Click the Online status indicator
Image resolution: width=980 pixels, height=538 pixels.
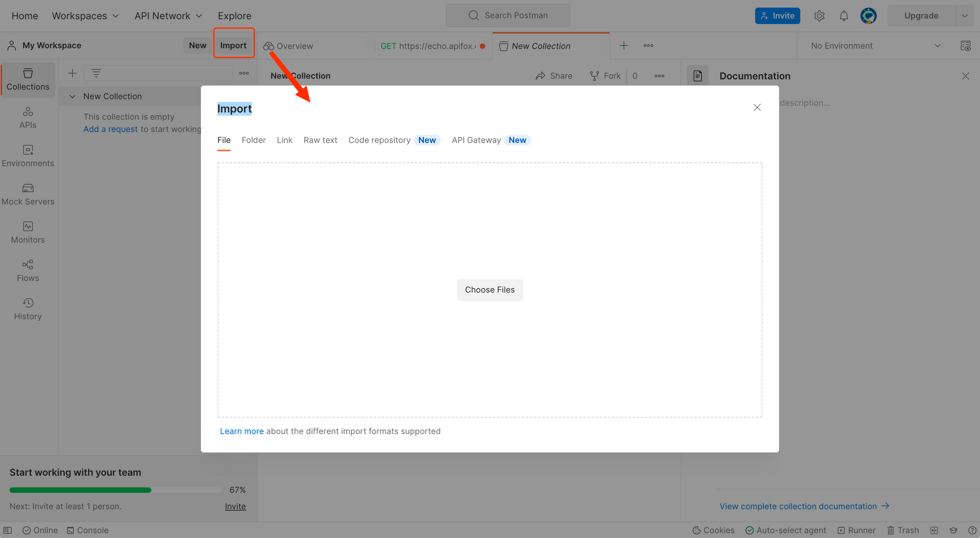(x=40, y=530)
